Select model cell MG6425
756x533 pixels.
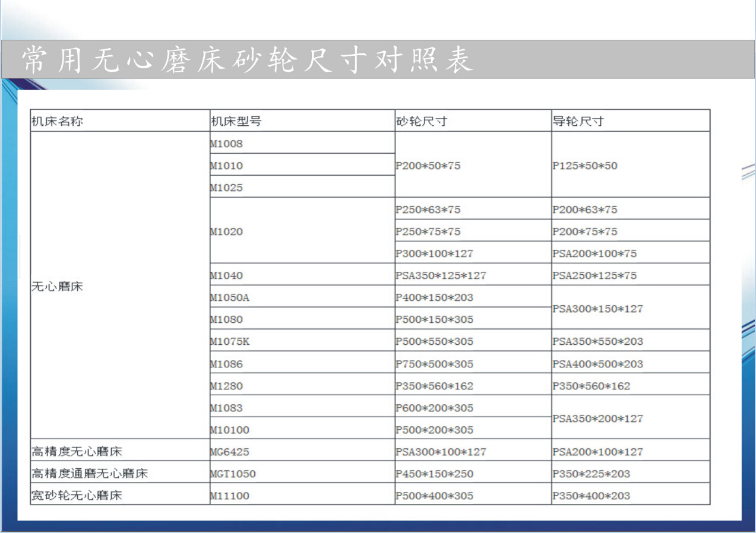coord(302,450)
